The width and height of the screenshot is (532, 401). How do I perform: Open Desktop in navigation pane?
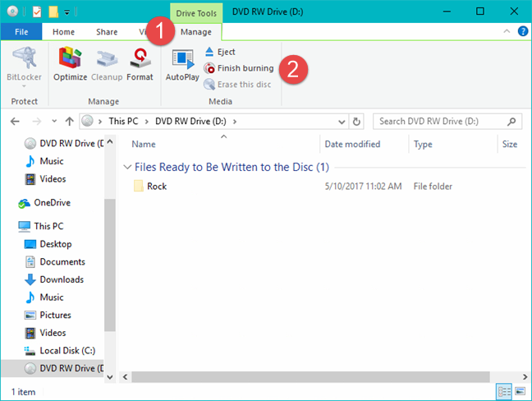48,244
